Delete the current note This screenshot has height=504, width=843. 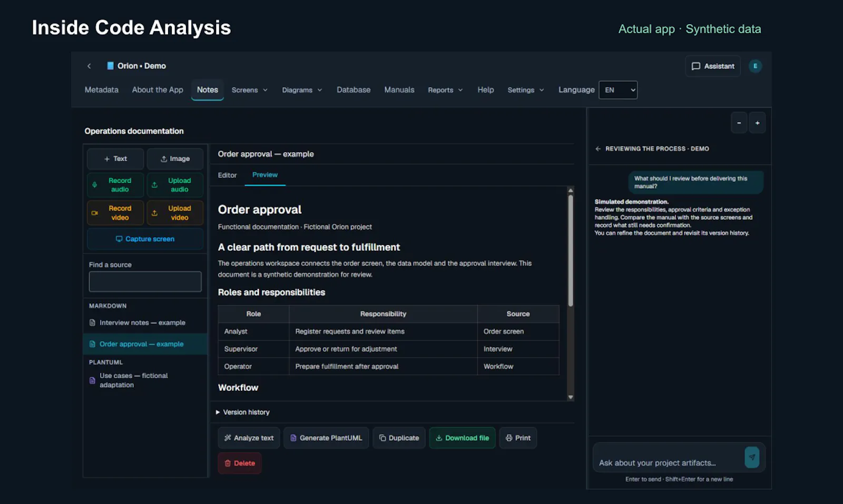[240, 463]
